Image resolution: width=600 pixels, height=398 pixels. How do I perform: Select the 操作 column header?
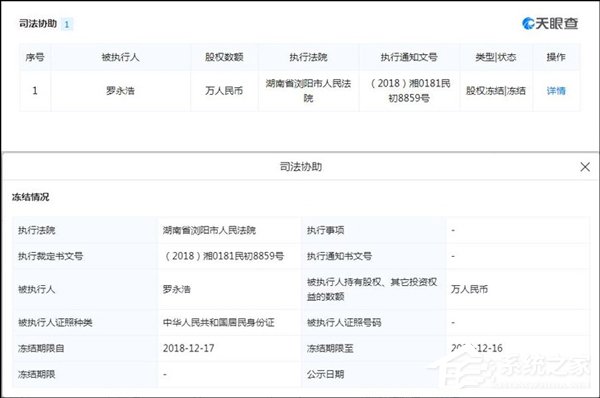pos(556,57)
